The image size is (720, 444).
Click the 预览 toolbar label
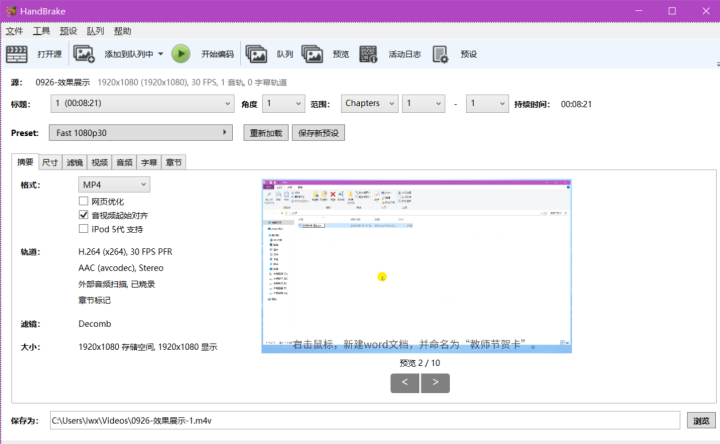click(341, 54)
